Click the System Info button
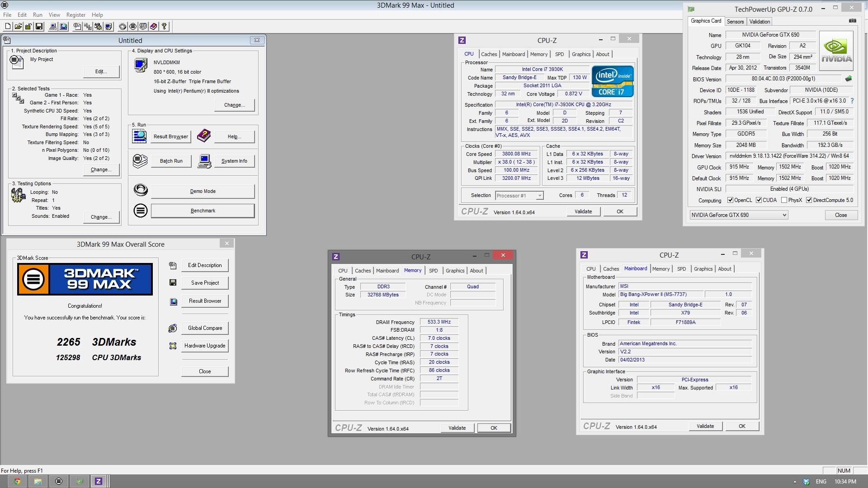 [x=234, y=161]
